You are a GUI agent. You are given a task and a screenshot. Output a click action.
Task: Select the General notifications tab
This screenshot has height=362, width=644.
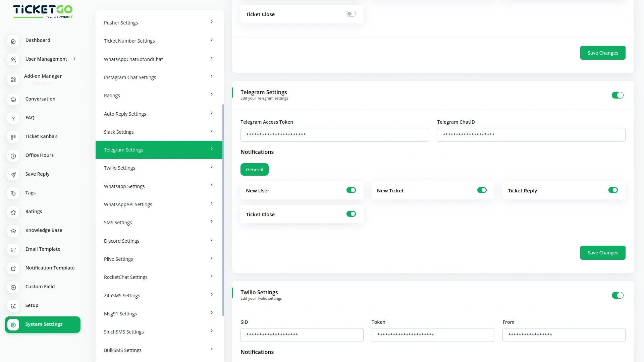point(254,169)
